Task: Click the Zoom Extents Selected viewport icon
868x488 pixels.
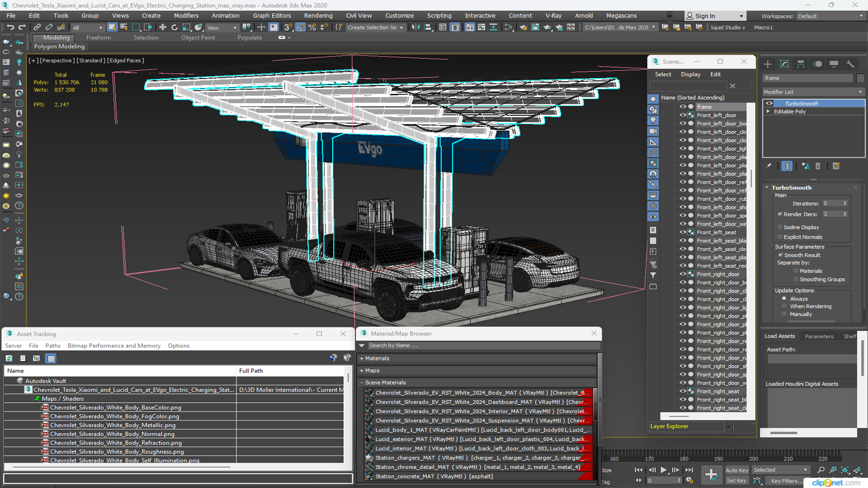Action: tap(844, 470)
